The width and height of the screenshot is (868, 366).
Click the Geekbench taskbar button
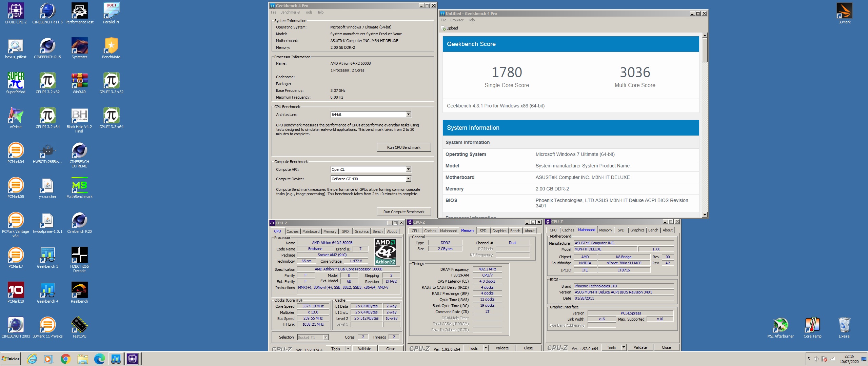(x=116, y=359)
